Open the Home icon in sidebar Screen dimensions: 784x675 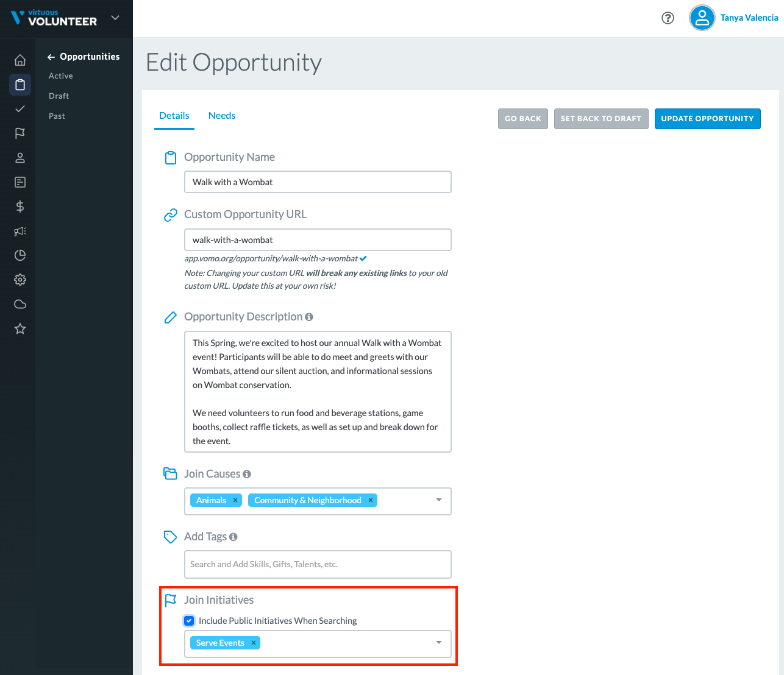coord(20,60)
